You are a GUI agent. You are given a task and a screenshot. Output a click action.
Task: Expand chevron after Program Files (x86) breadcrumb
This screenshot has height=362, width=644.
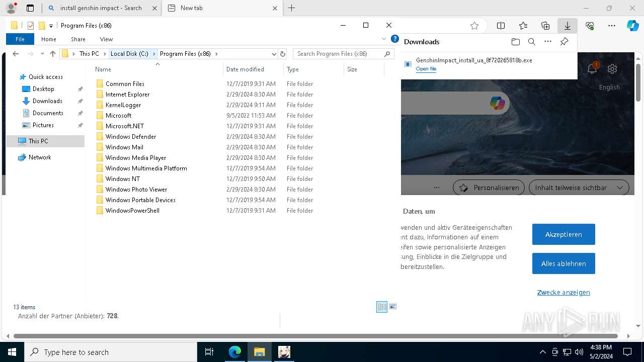(x=216, y=54)
